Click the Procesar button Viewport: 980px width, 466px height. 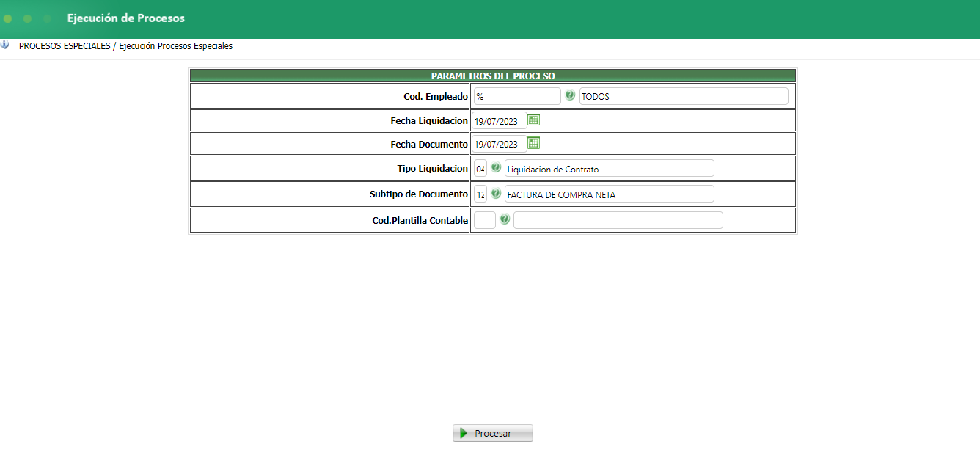pyautogui.click(x=493, y=433)
